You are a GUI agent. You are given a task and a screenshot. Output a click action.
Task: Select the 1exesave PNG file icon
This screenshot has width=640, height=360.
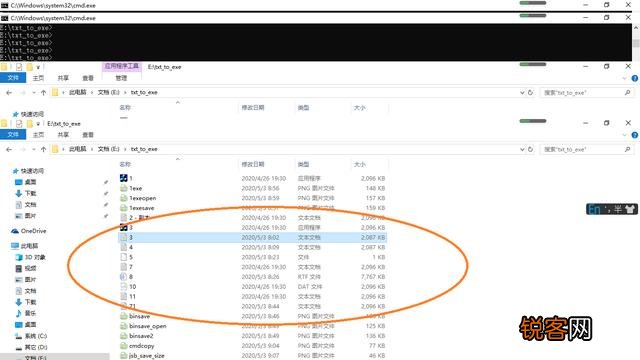(124, 208)
